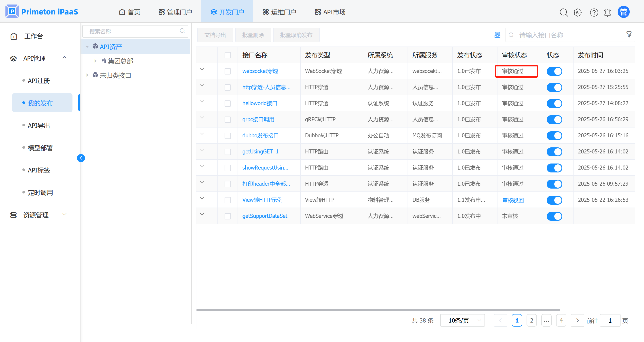Expand the grpc接口调用 row details

[202, 118]
